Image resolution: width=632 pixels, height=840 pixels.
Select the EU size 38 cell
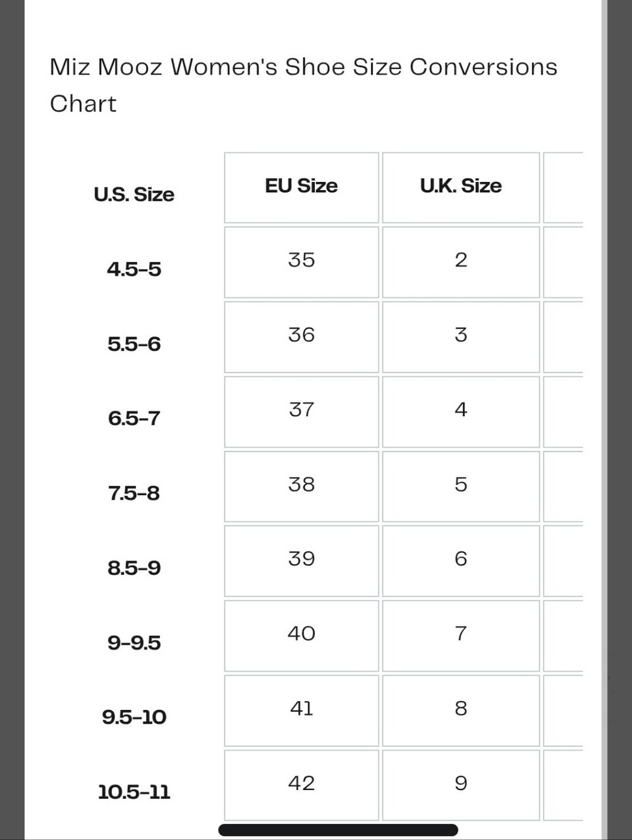coord(301,486)
